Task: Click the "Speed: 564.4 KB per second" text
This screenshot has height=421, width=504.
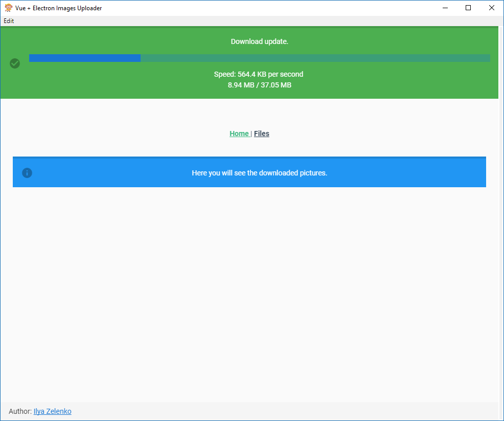Action: click(259, 74)
